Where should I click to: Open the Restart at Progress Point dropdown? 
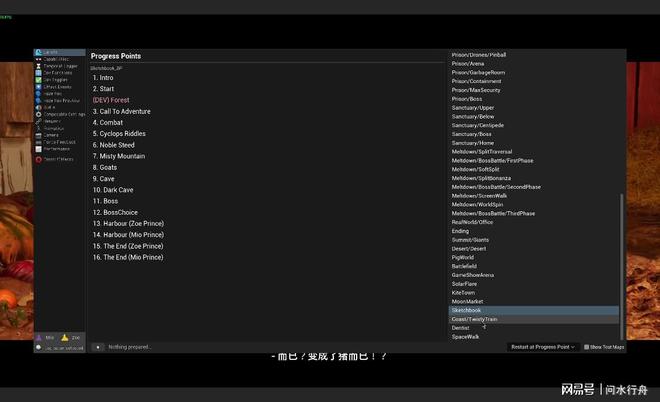543,347
